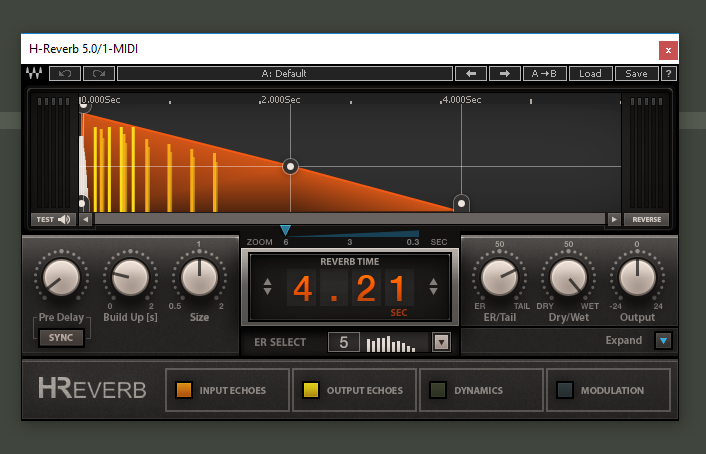Open the Save preset menu

click(x=636, y=73)
